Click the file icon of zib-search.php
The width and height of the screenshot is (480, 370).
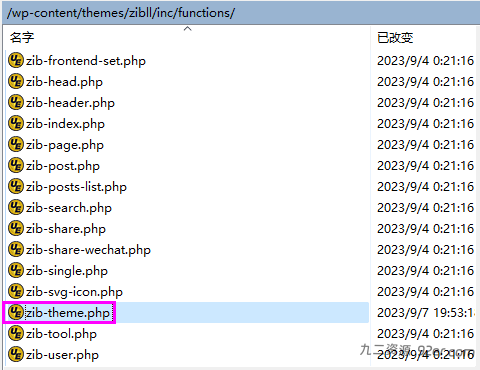tap(16, 208)
